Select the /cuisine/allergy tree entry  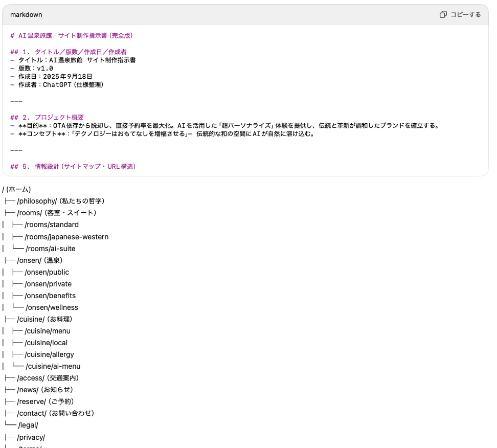49,354
